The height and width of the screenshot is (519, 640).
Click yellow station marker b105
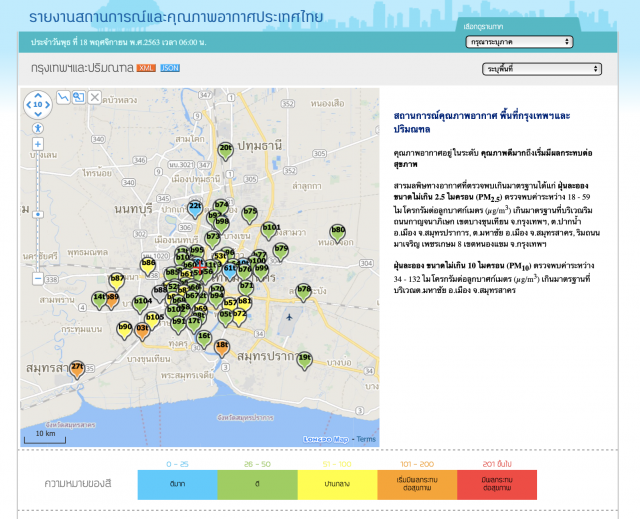(153, 319)
